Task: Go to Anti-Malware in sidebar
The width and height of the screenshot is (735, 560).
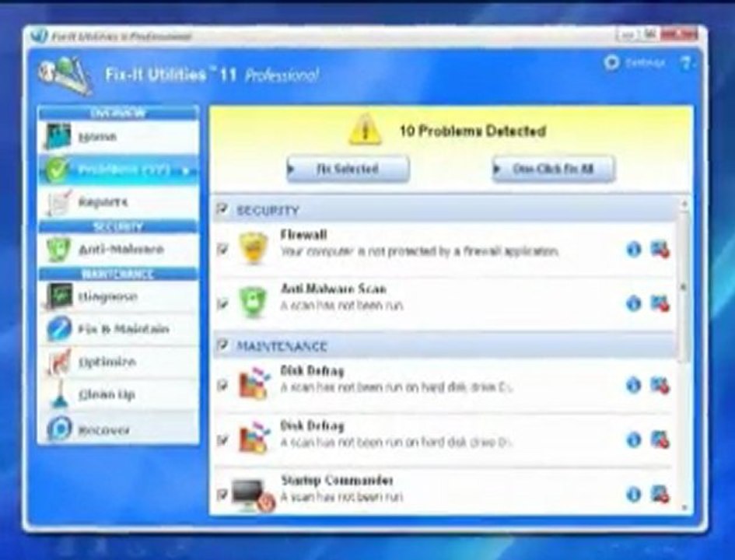Action: tap(118, 249)
